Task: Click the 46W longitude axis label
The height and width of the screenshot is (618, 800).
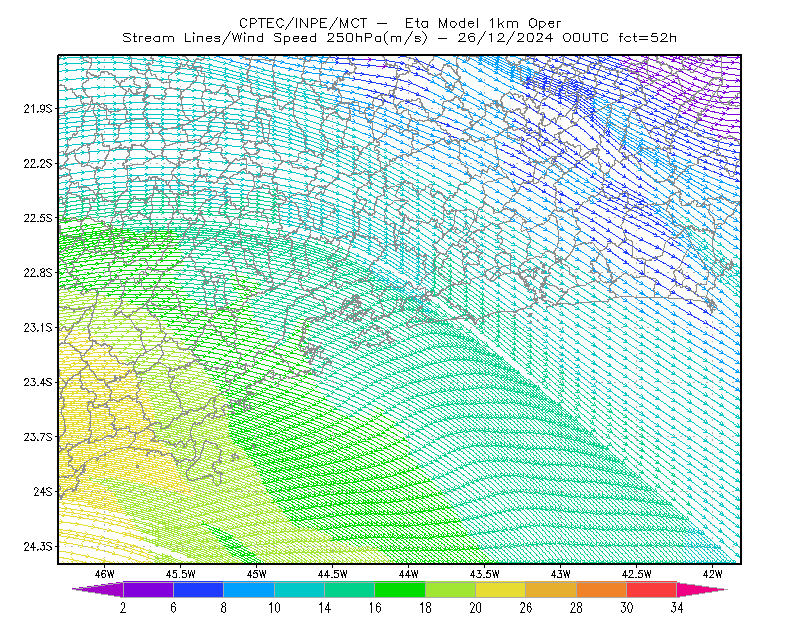Action: click(x=105, y=574)
